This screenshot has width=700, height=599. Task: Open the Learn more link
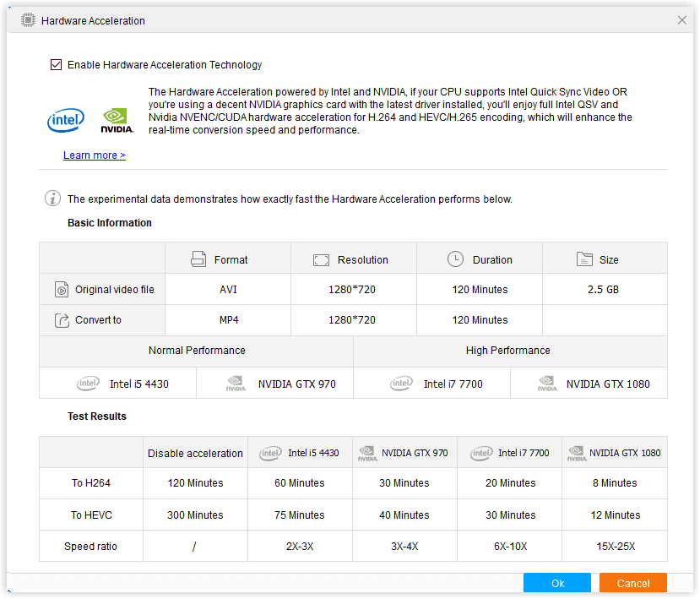pos(94,155)
